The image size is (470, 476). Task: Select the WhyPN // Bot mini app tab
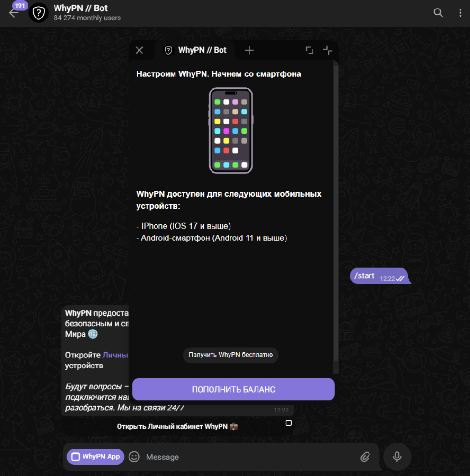point(195,50)
